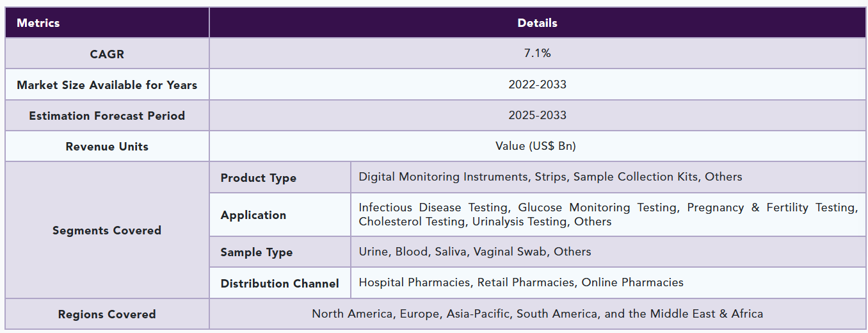Select the Regions Covered label
This screenshot has height=333, width=868.
pos(107,314)
